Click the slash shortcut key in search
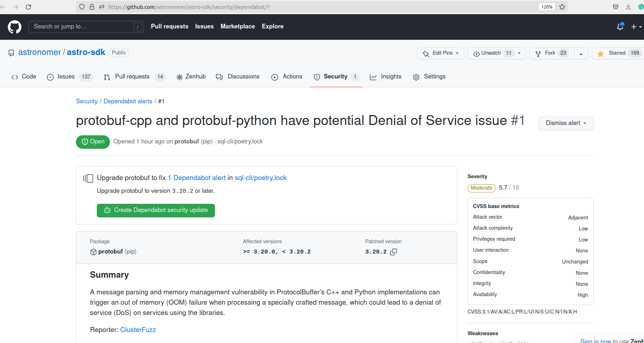 [x=138, y=27]
